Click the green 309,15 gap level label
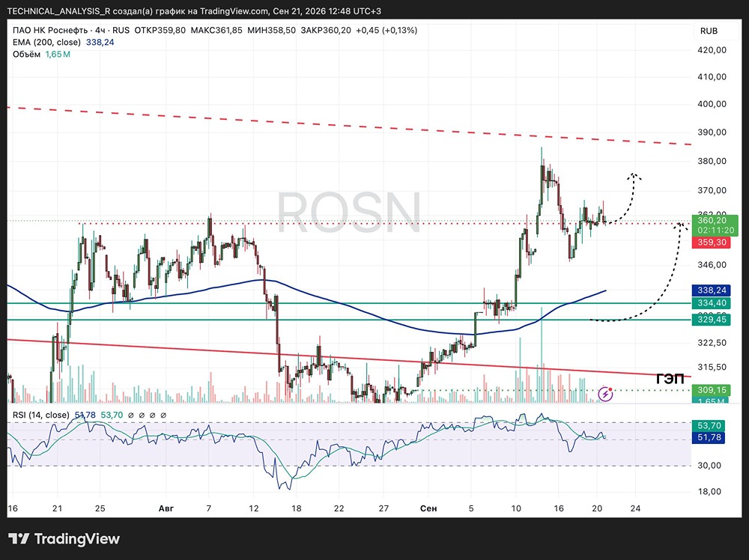 click(x=712, y=390)
